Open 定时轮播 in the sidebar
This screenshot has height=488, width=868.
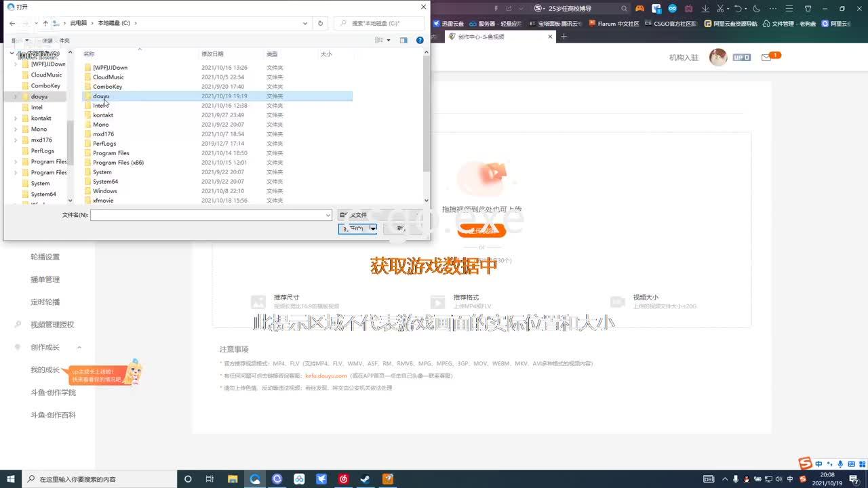[45, 302]
